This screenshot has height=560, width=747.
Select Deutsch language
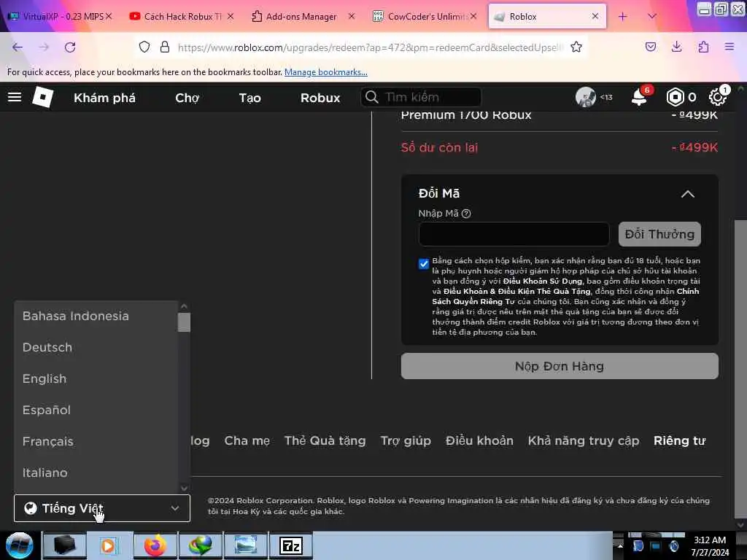click(47, 348)
